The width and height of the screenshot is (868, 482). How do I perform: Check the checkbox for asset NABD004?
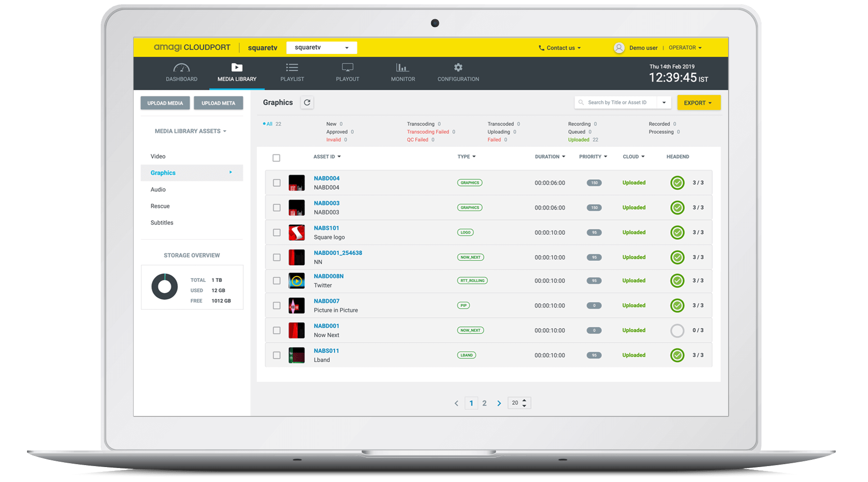(276, 183)
